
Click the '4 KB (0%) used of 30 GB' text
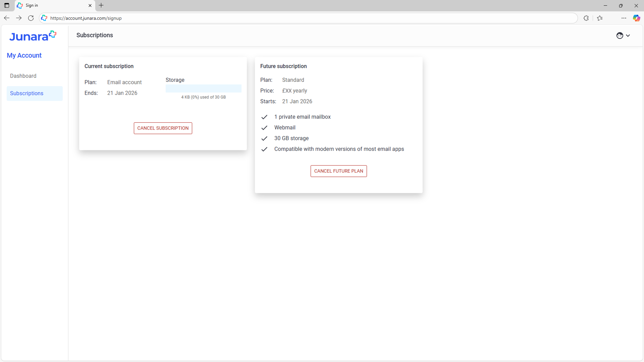pos(203,97)
